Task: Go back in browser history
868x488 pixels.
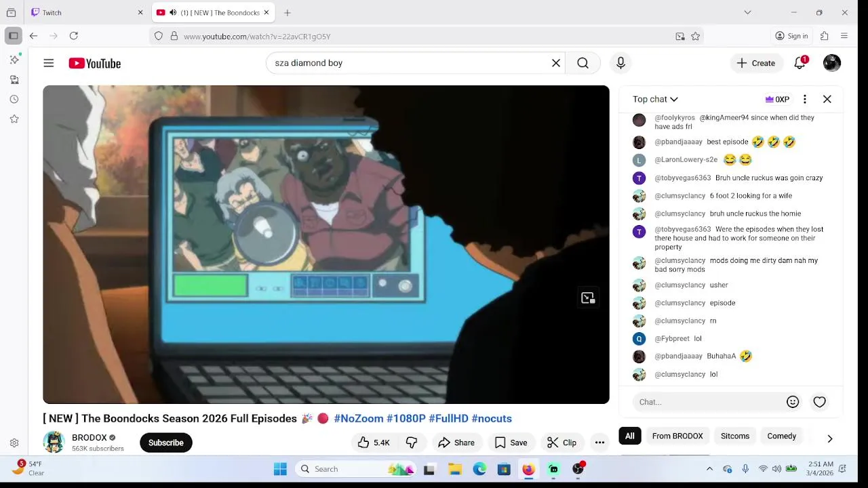Action: 33,36
